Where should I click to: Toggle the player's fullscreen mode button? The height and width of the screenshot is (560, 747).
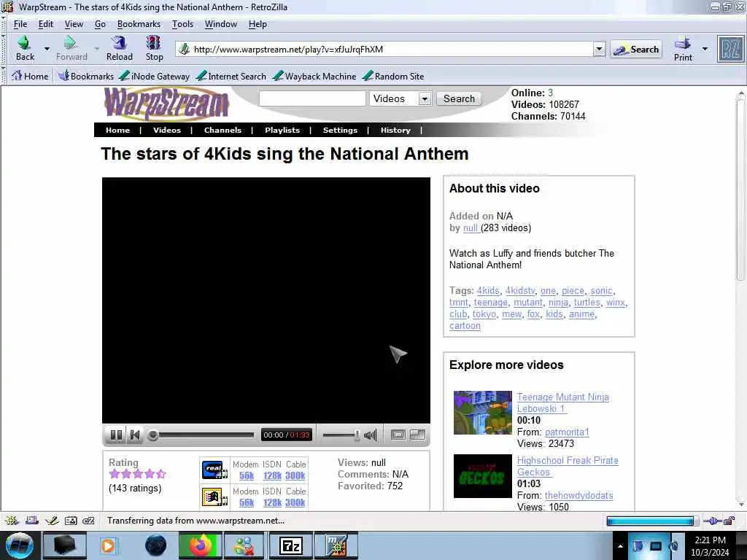398,435
